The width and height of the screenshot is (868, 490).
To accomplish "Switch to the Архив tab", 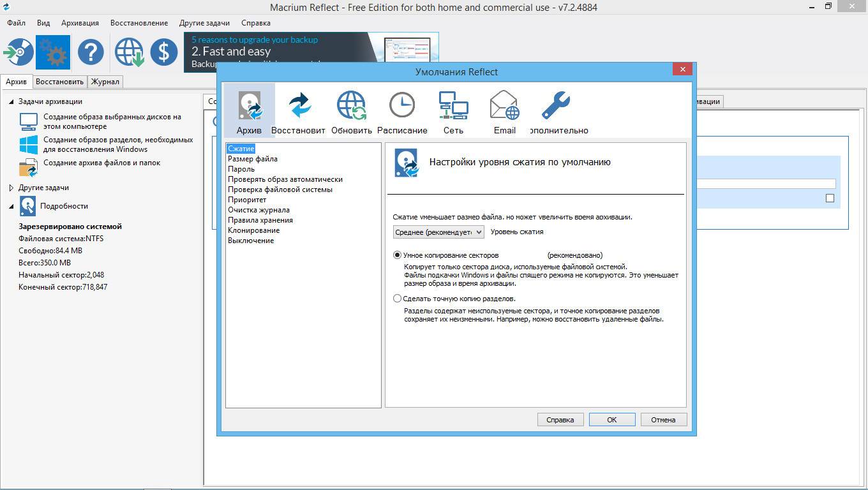I will pyautogui.click(x=17, y=82).
